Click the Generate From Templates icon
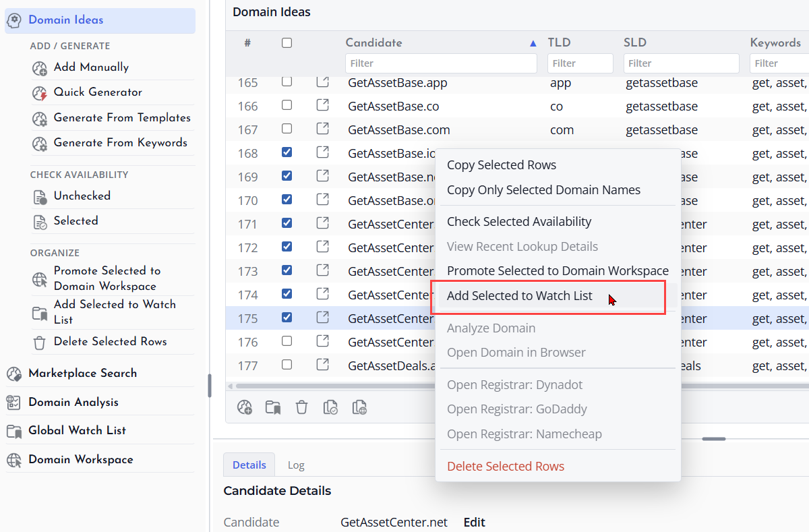 click(40, 118)
